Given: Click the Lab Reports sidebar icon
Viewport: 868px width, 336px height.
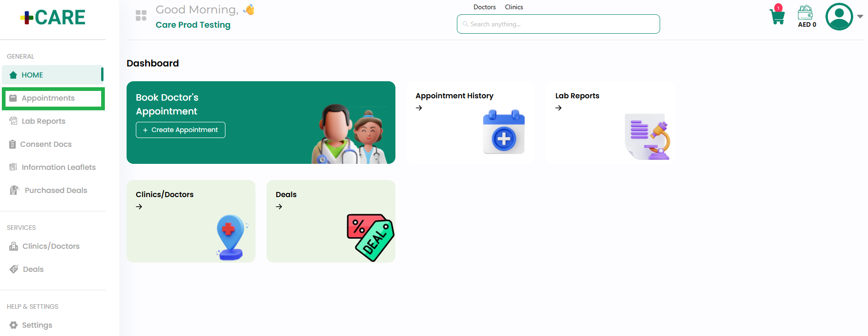Looking at the screenshot, I should pos(13,121).
